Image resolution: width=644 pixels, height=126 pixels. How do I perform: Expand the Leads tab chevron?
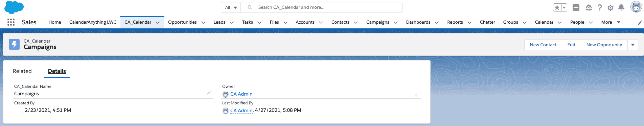pyautogui.click(x=232, y=23)
